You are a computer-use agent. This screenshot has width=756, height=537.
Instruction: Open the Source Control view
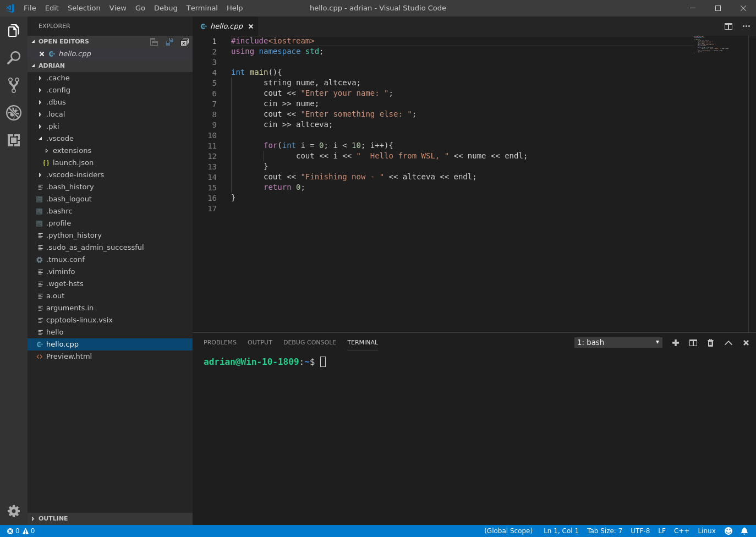pos(14,85)
